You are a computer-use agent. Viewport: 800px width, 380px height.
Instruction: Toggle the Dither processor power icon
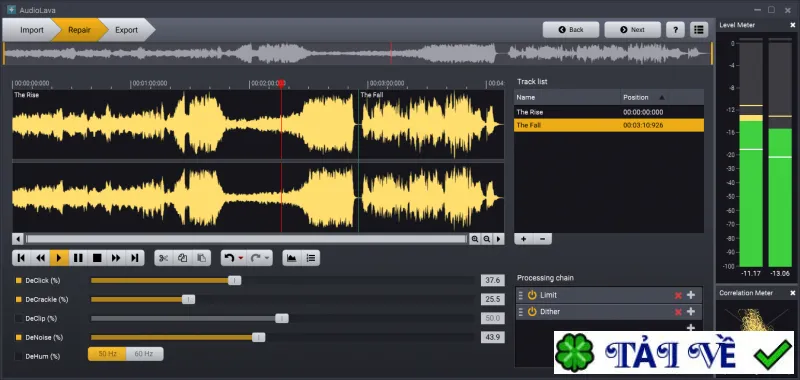(532, 312)
